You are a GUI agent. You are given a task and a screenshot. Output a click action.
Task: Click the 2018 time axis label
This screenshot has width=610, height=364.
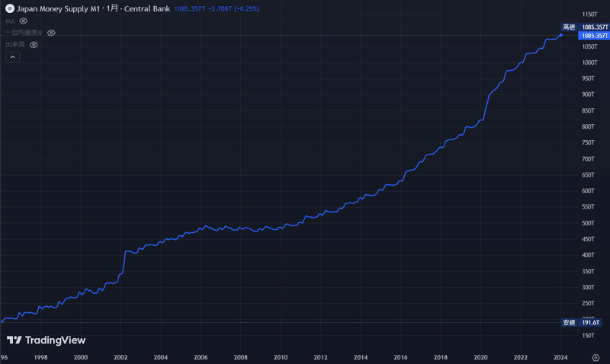[441, 357]
